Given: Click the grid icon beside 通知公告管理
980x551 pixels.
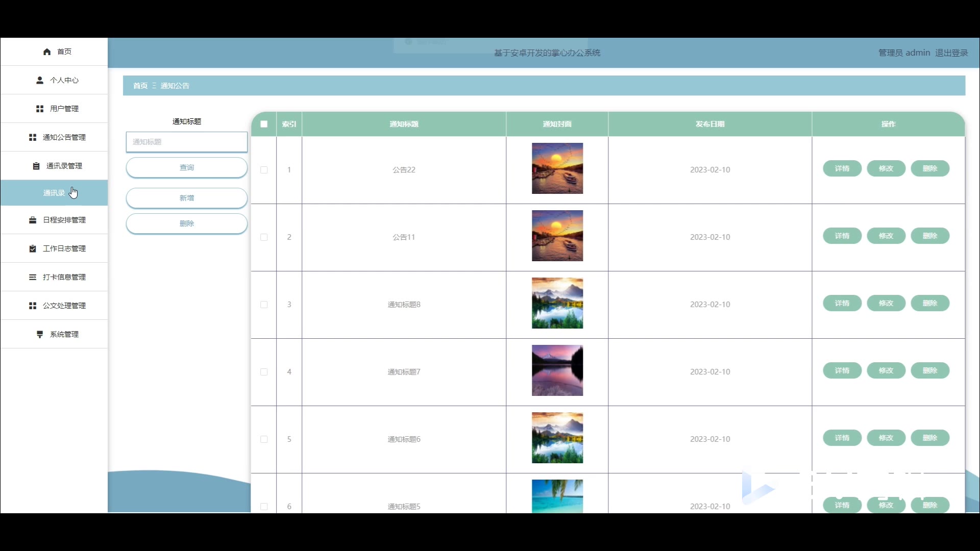Looking at the screenshot, I should tap(33, 137).
